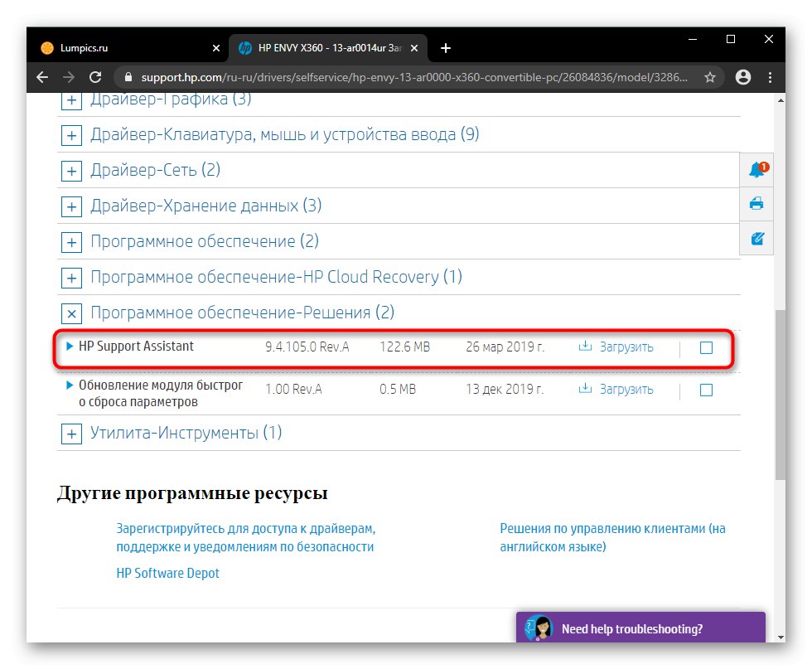Click the padlock icon in the address bar
The image size is (812, 669).
(x=127, y=76)
